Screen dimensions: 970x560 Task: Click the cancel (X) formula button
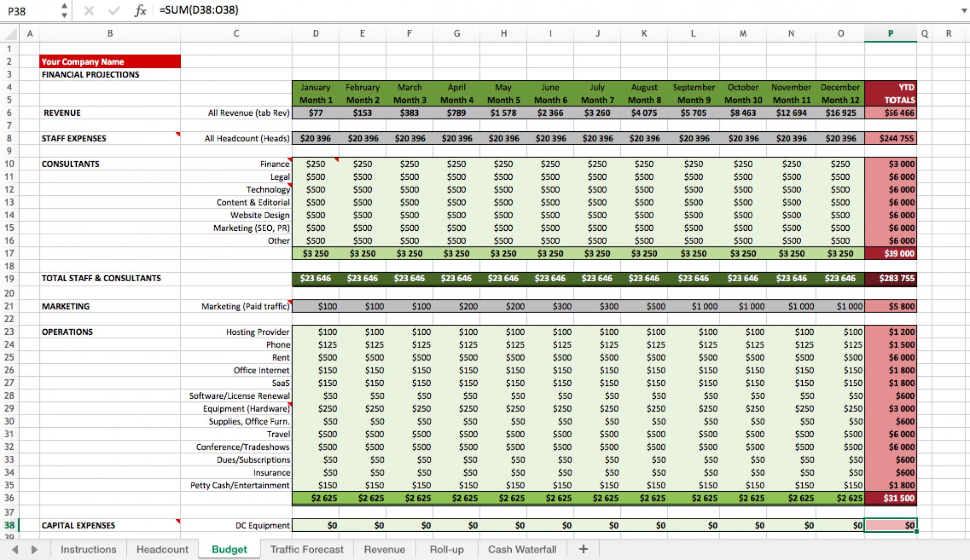[89, 11]
